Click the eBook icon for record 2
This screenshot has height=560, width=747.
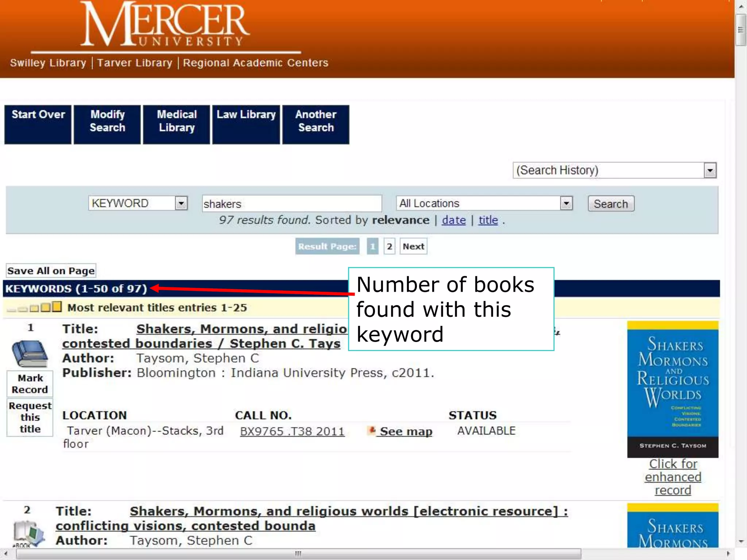point(29,534)
